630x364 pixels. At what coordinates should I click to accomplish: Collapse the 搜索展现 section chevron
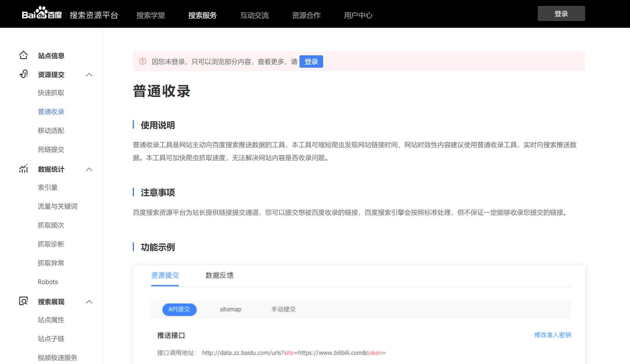click(x=89, y=302)
